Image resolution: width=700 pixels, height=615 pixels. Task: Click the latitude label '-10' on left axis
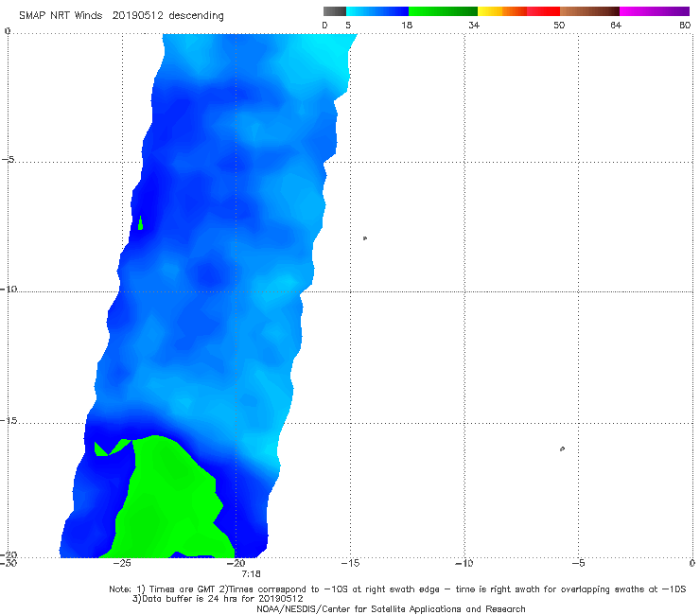[x=9, y=289]
